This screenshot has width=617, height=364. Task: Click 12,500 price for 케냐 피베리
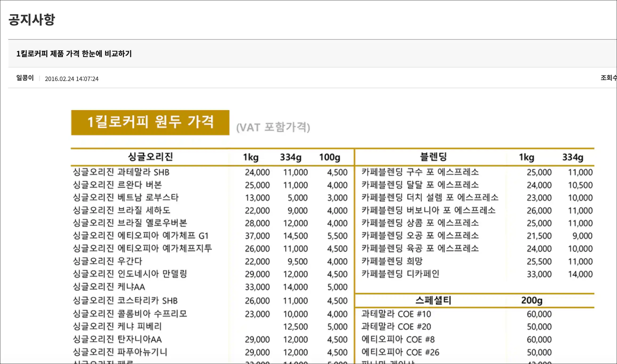[x=295, y=327]
